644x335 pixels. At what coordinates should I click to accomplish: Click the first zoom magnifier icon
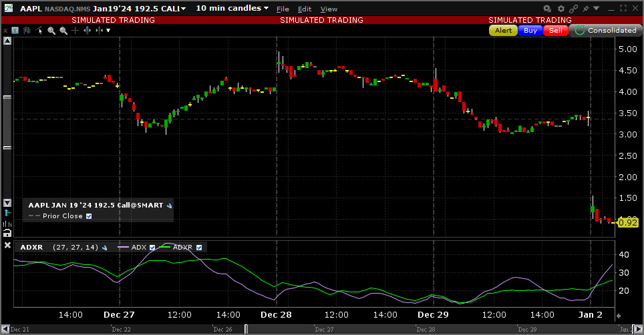[x=51, y=30]
